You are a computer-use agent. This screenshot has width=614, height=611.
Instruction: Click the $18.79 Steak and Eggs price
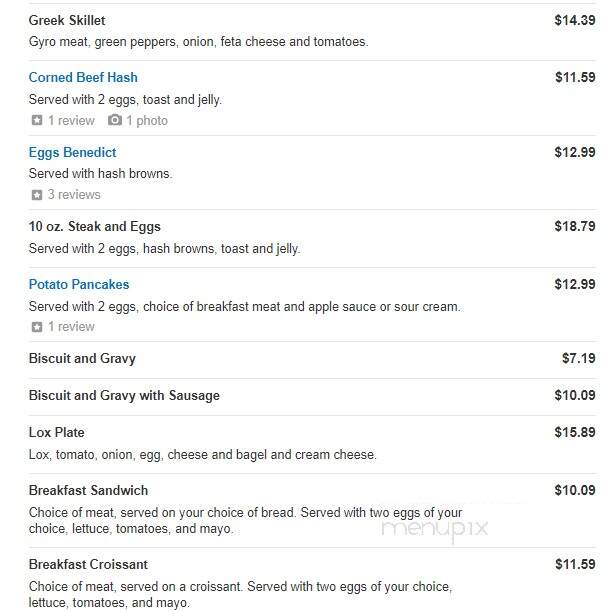(x=575, y=226)
